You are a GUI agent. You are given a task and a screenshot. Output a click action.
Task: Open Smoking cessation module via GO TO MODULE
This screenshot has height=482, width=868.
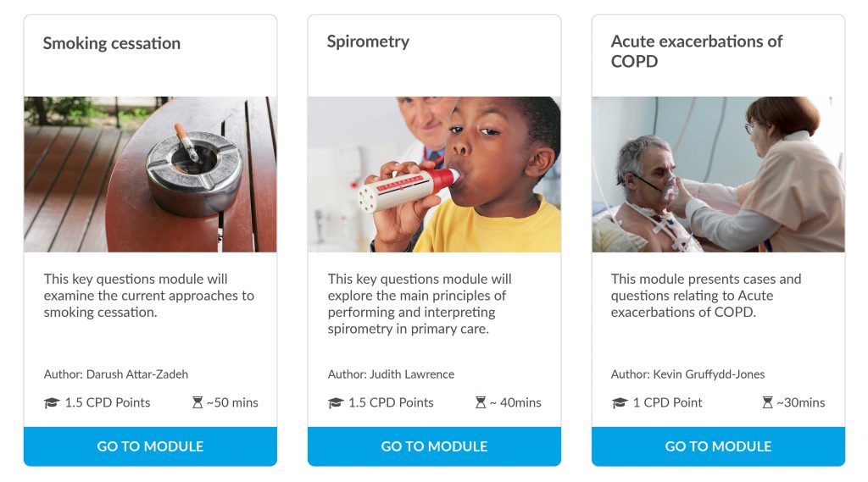click(150, 446)
